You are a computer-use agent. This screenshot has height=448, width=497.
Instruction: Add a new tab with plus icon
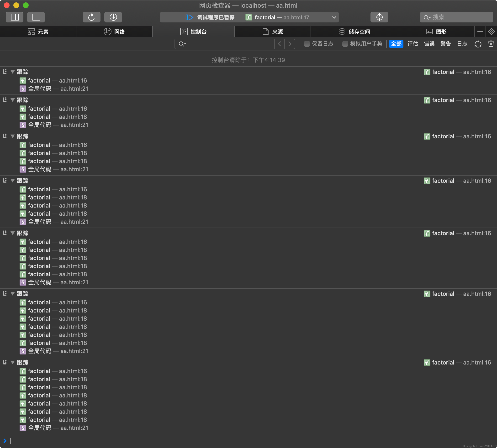pyautogui.click(x=480, y=31)
